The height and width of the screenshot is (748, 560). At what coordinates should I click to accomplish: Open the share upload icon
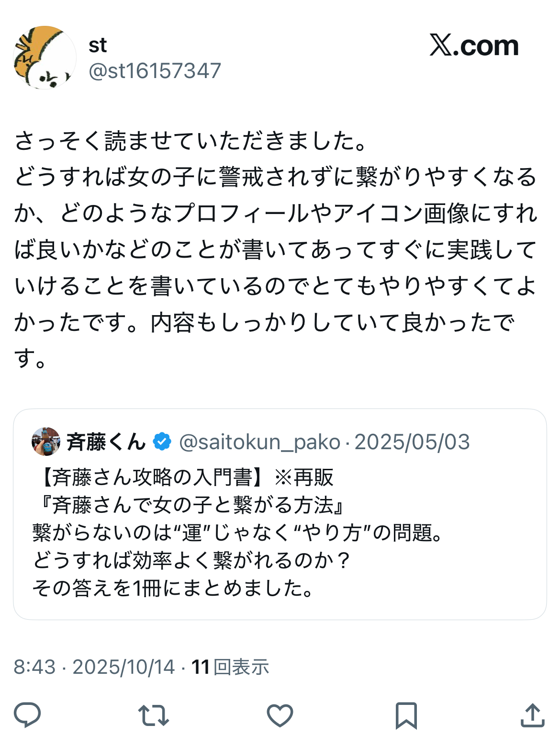(532, 715)
